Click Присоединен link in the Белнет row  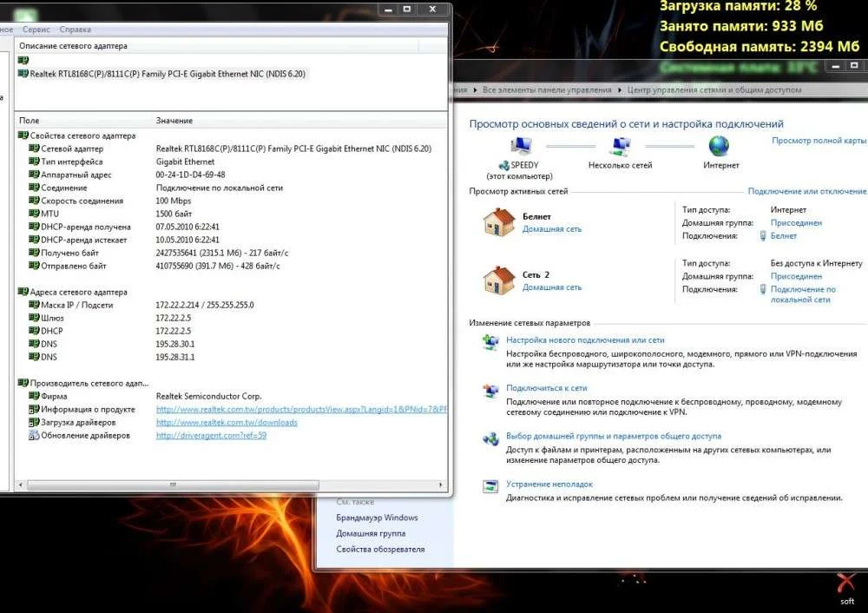[796, 222]
